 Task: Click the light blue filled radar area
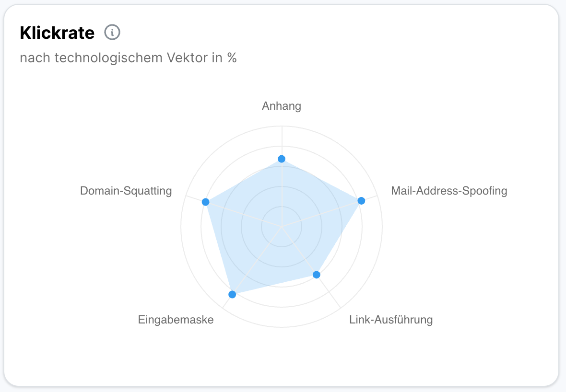(249, 240)
